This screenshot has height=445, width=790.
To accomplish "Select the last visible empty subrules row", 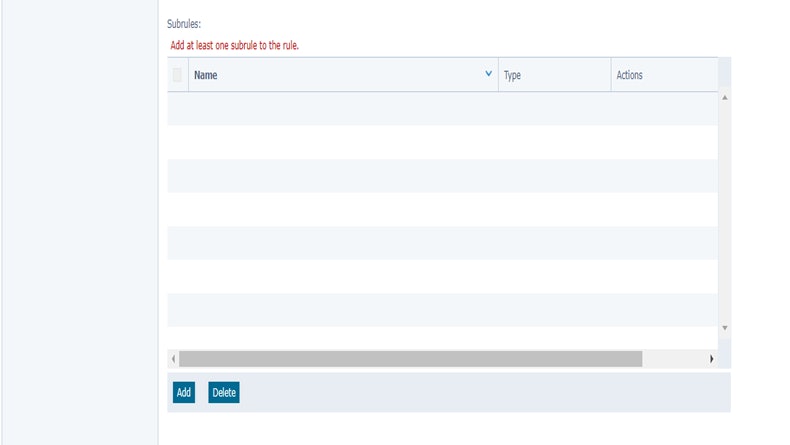I will [442, 310].
